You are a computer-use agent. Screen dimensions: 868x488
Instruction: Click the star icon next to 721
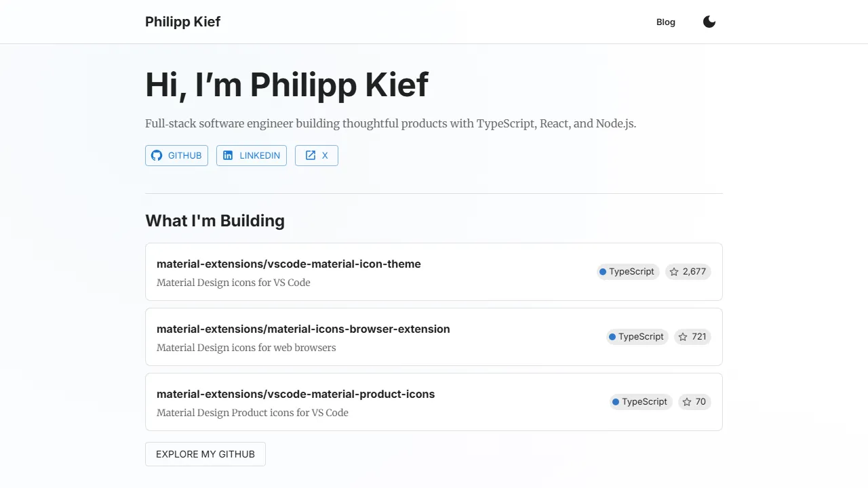click(682, 337)
